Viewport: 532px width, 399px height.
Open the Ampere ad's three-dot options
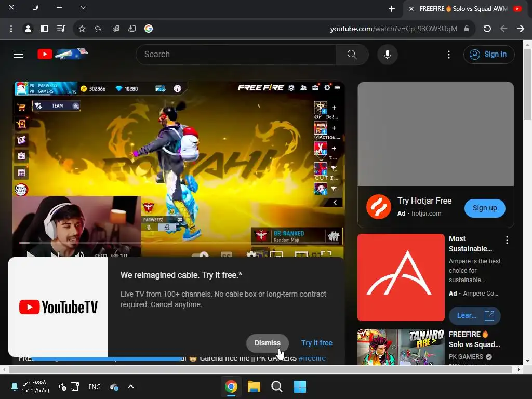[507, 240]
